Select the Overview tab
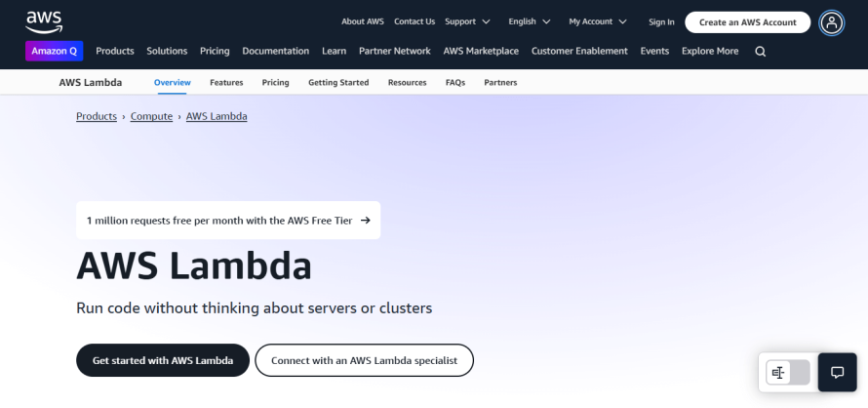868x408 pixels. 173,82
